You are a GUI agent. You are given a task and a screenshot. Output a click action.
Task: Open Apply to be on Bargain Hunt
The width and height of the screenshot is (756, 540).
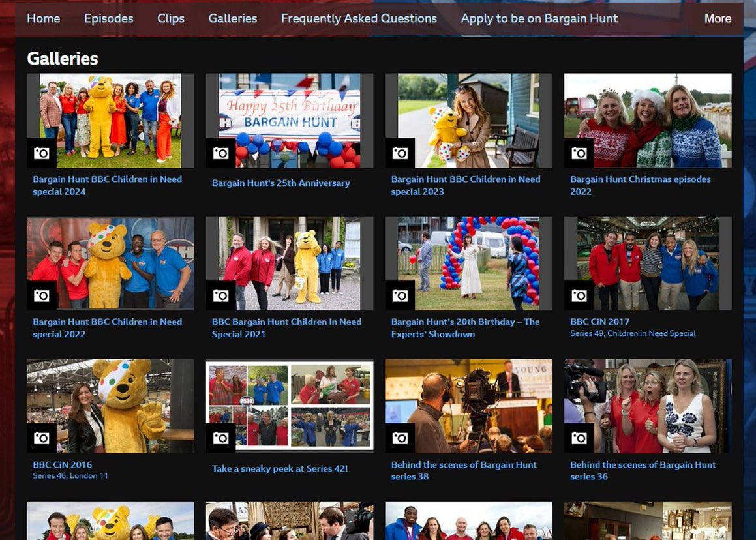(x=539, y=18)
